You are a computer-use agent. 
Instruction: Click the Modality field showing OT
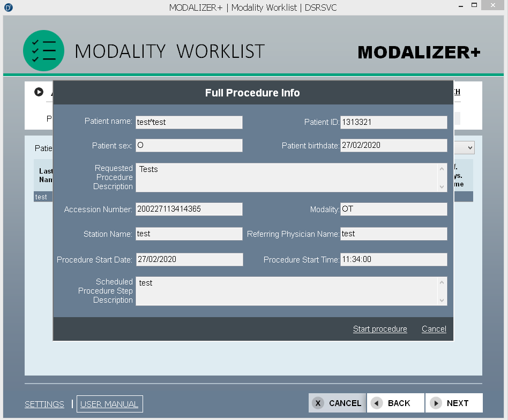pos(393,209)
